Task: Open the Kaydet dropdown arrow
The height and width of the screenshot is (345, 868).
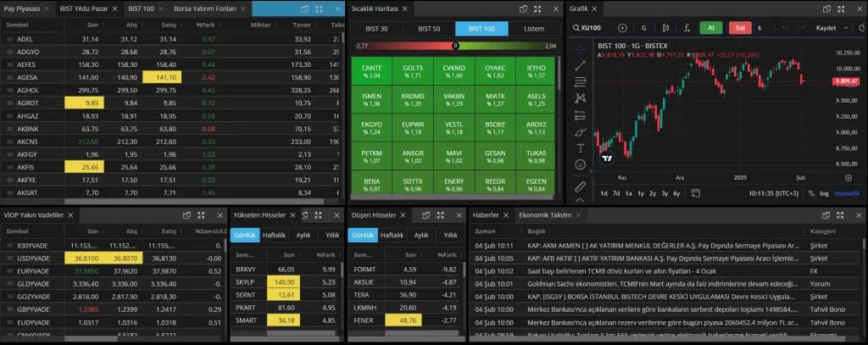Action: point(847,28)
